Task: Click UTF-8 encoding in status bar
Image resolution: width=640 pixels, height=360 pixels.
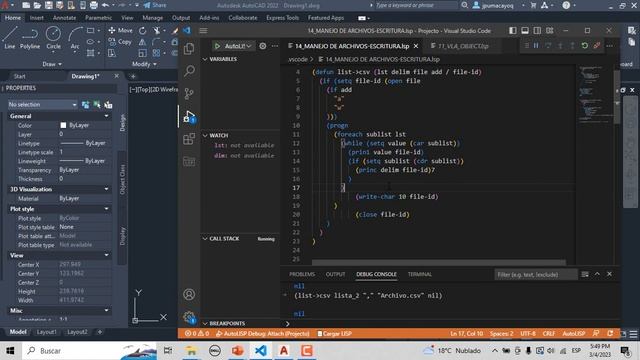Action: pos(528,333)
